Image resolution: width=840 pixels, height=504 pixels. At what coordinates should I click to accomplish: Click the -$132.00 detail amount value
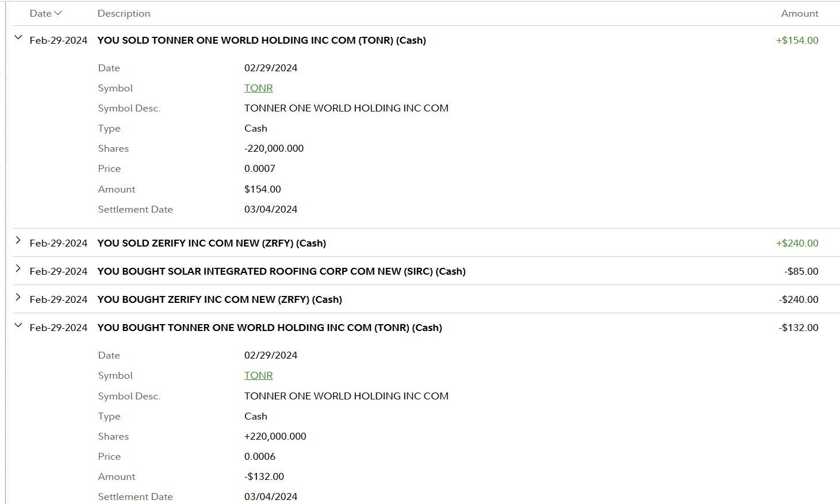coord(264,476)
